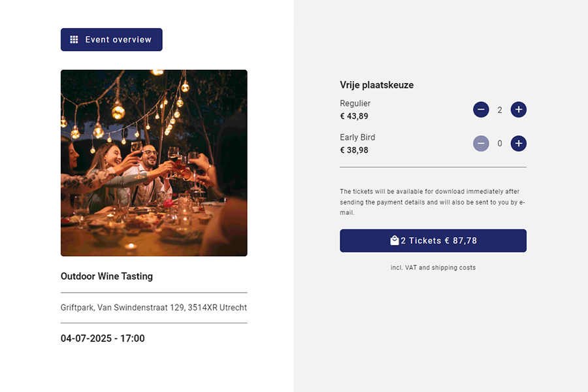
Task: Click the € 43,89 Regulier price
Action: coord(354,116)
